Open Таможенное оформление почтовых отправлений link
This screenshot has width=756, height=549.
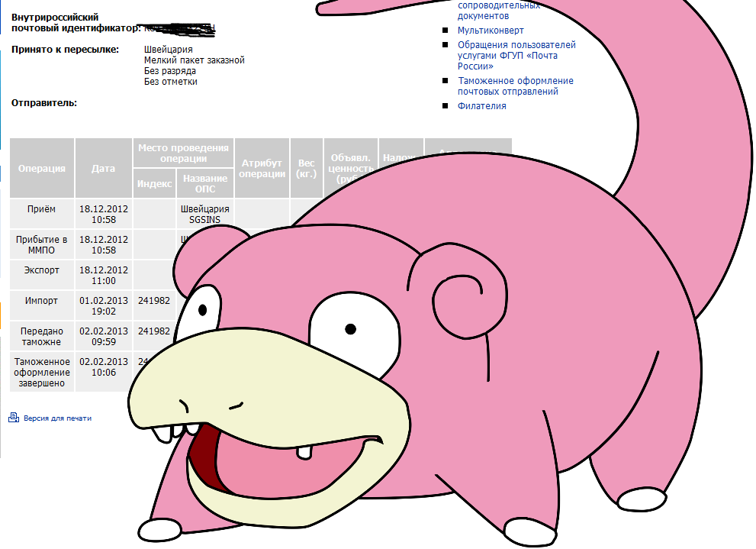516,86
